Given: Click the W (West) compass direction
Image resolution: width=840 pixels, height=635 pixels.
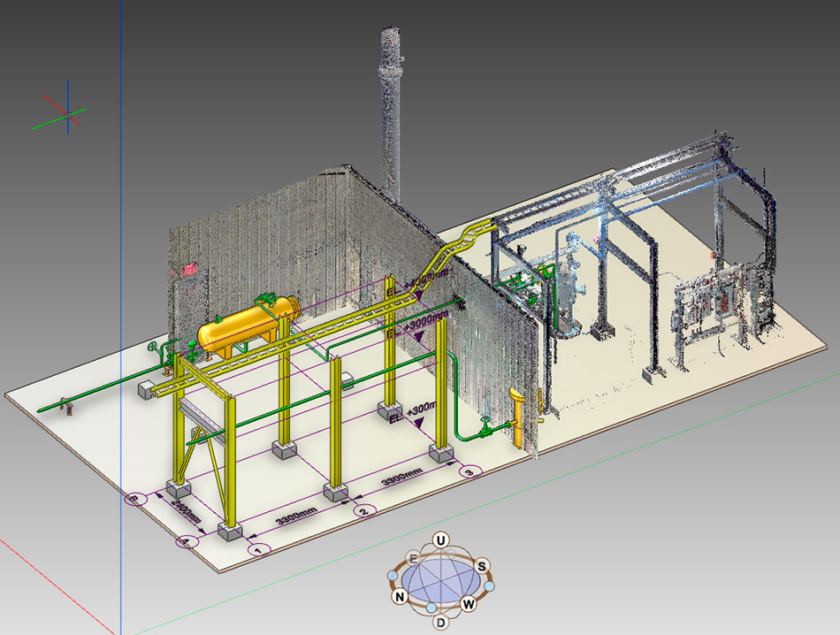Looking at the screenshot, I should [x=469, y=605].
